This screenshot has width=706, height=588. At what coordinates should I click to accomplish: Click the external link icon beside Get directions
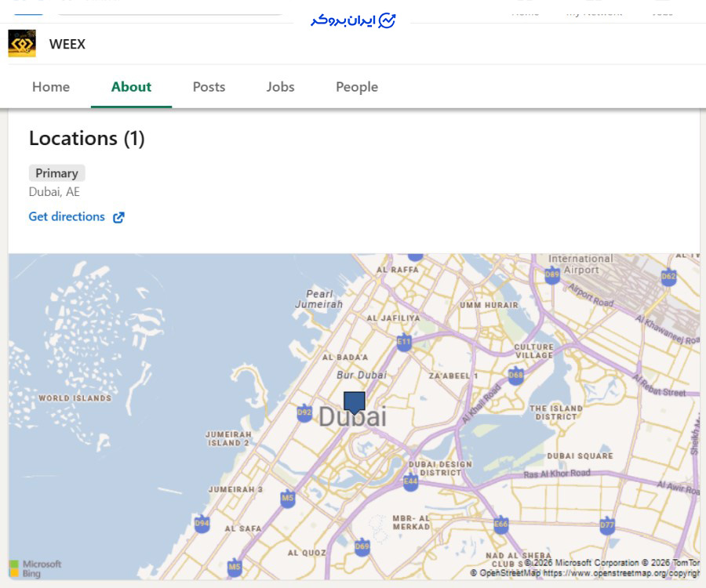(118, 217)
